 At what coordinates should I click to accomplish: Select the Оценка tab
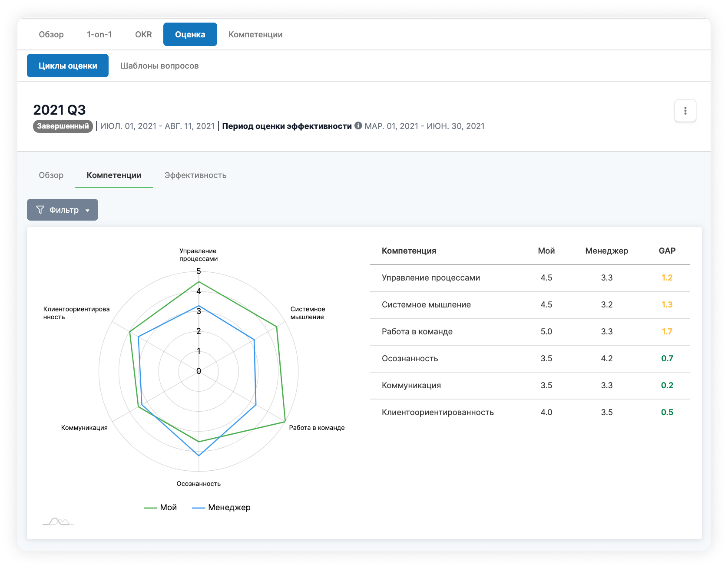[190, 34]
